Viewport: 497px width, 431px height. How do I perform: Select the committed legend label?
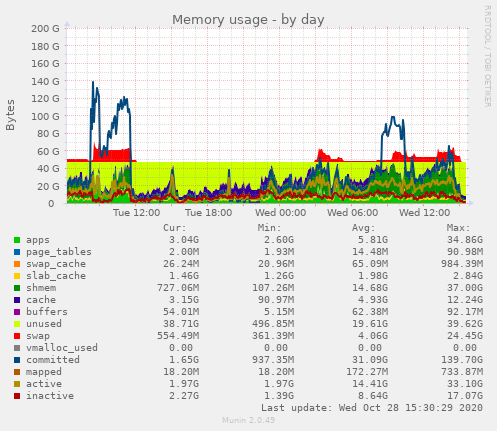(x=53, y=360)
